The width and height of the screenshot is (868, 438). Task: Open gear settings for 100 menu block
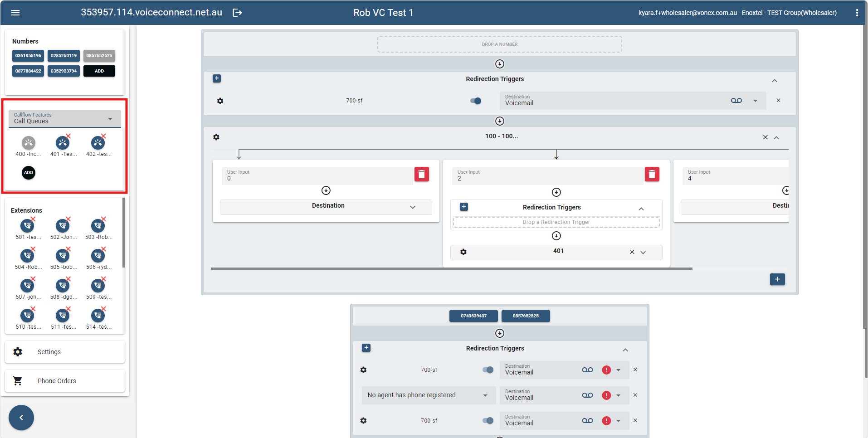pos(216,137)
